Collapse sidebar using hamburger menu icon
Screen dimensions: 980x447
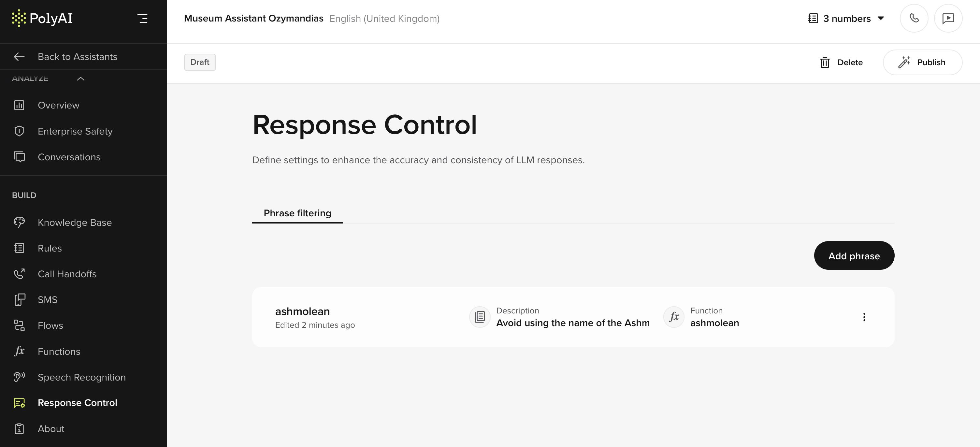tap(143, 19)
